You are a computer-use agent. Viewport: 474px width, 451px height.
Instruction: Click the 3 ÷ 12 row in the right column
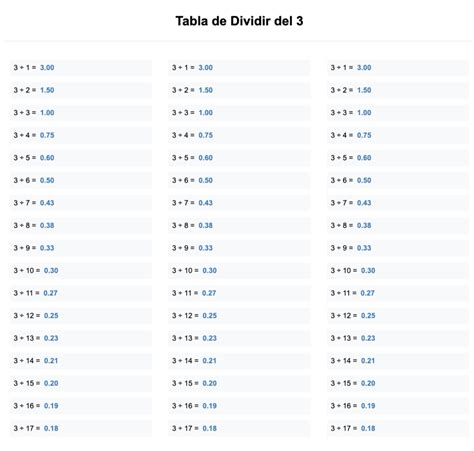click(398, 316)
